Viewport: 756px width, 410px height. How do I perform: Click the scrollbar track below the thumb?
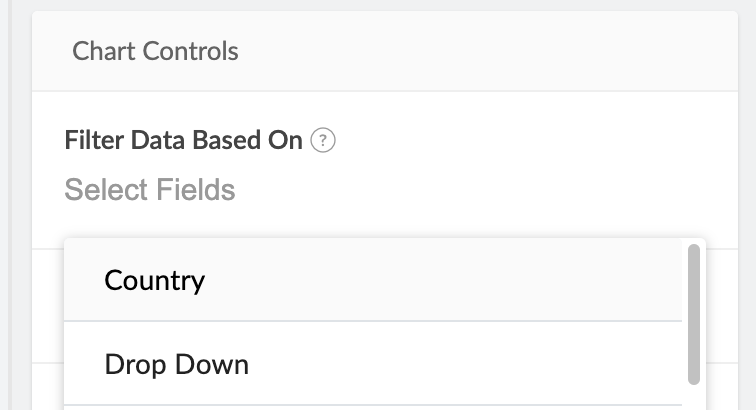coord(693,398)
